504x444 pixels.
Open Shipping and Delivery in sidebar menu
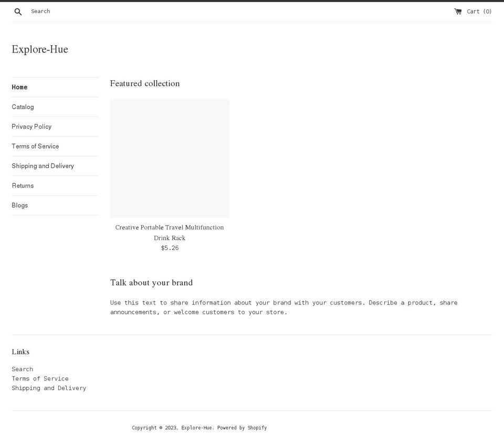click(x=43, y=166)
